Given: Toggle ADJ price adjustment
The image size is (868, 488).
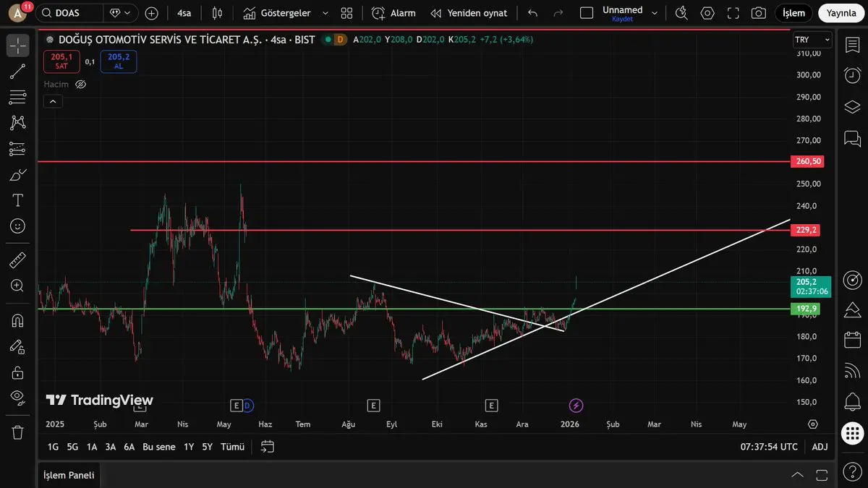Looking at the screenshot, I should 820,447.
